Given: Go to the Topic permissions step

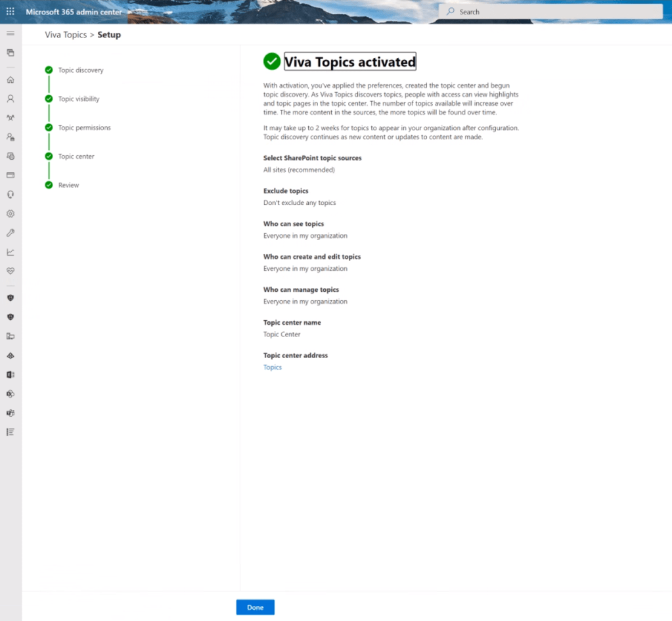Looking at the screenshot, I should [x=84, y=128].
